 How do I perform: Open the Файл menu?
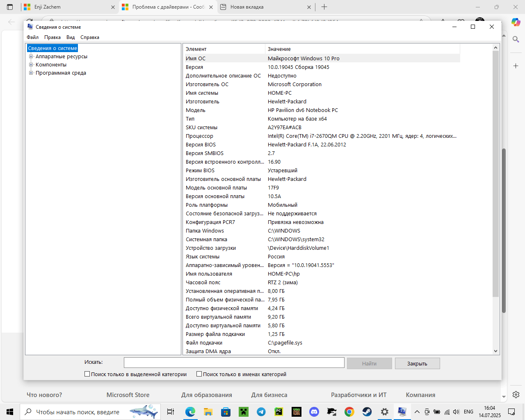(x=32, y=37)
